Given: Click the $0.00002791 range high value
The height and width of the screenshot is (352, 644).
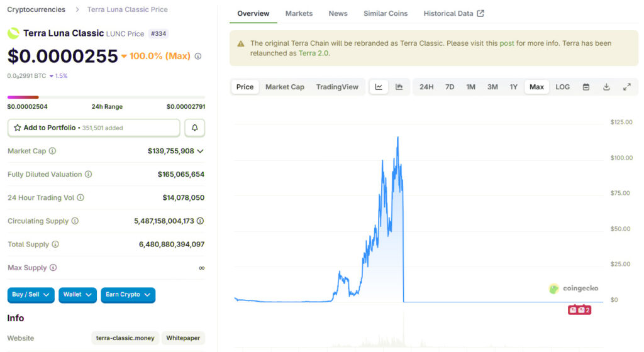Looking at the screenshot, I should 186,107.
